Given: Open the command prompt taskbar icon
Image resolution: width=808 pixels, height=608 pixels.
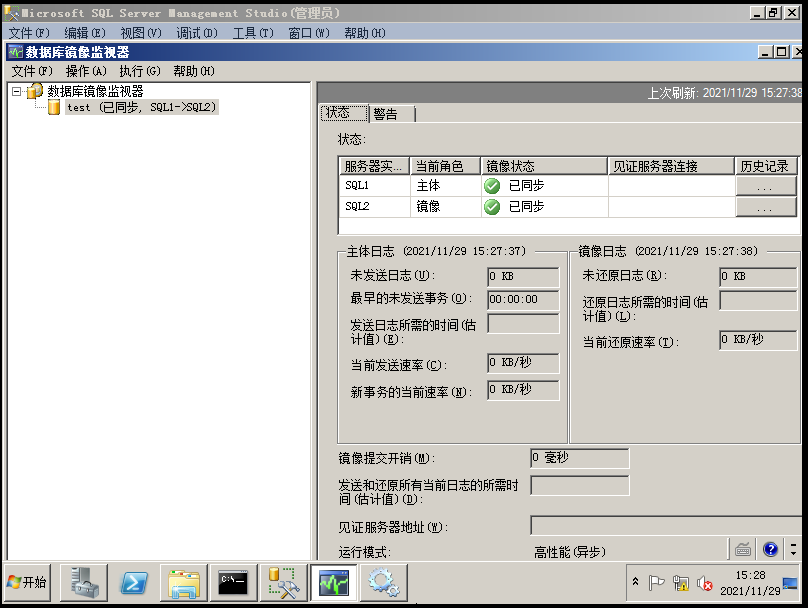Looking at the screenshot, I should (x=233, y=583).
